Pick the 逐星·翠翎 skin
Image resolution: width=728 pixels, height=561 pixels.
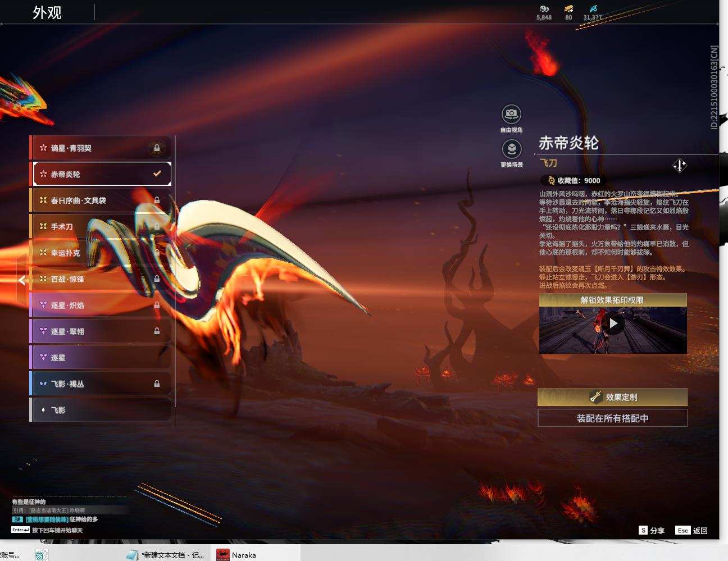pyautogui.click(x=101, y=331)
